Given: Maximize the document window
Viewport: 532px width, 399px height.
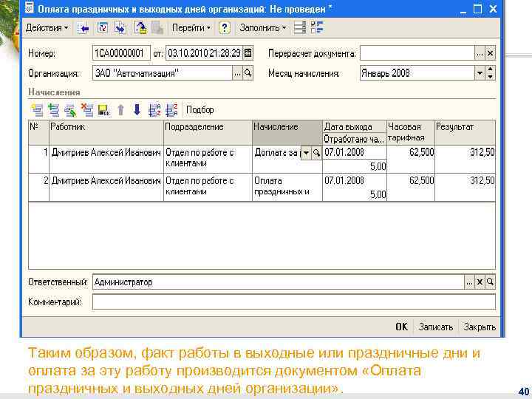Looking at the screenshot, I should point(478,9).
